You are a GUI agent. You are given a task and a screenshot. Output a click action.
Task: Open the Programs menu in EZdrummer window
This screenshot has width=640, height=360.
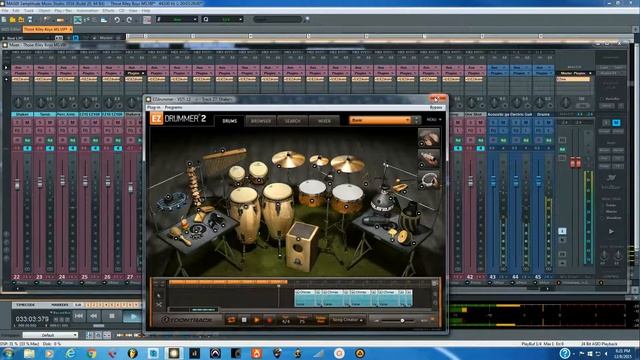(173, 107)
